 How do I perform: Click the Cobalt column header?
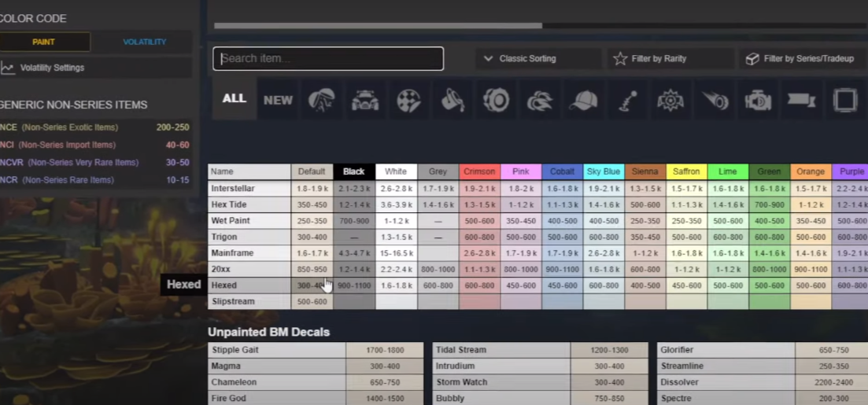[x=563, y=171]
